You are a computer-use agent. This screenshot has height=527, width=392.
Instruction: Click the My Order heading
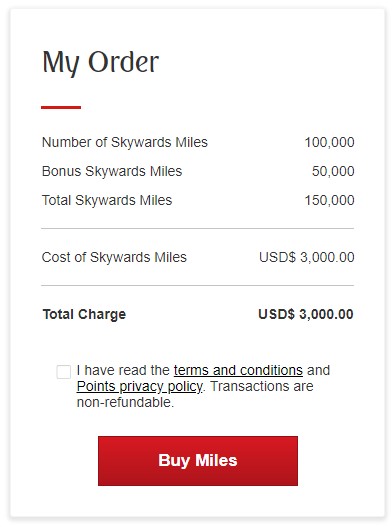101,63
